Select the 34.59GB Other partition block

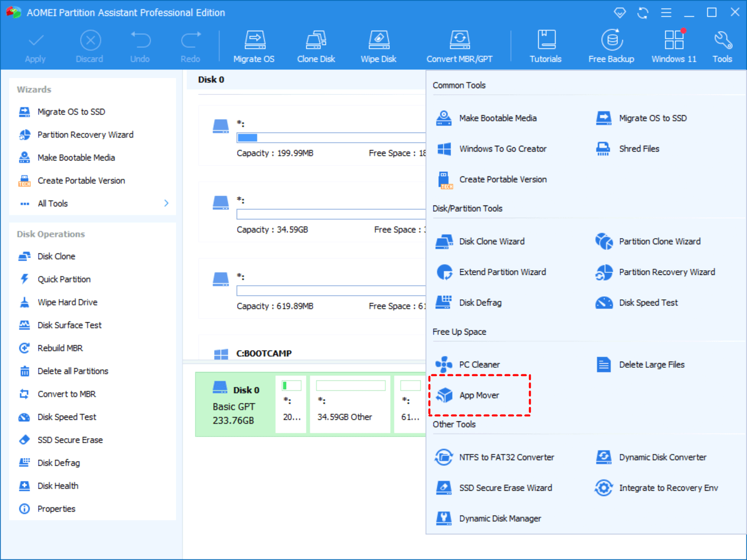[350, 404]
